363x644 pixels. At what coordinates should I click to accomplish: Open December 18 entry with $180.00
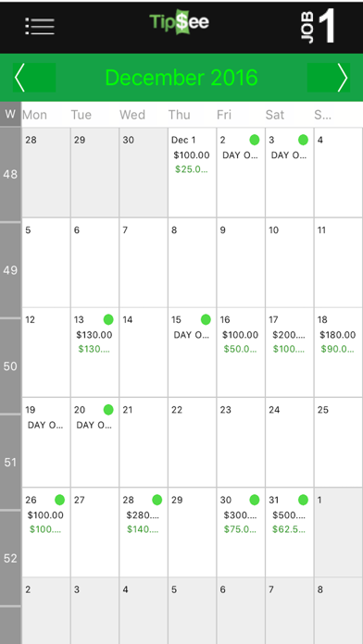point(338,353)
